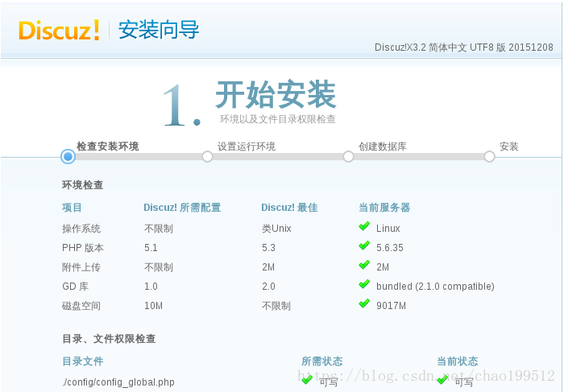Click the 安装向导 header title
This screenshot has height=392, width=564.
pyautogui.click(x=159, y=30)
